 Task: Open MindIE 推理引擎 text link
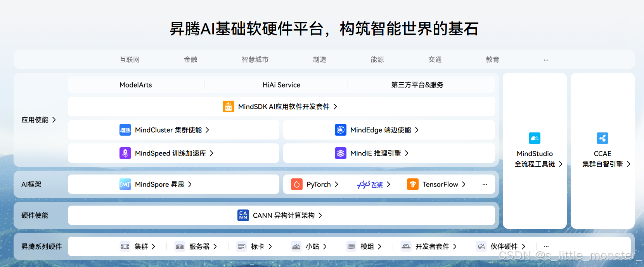[376, 153]
